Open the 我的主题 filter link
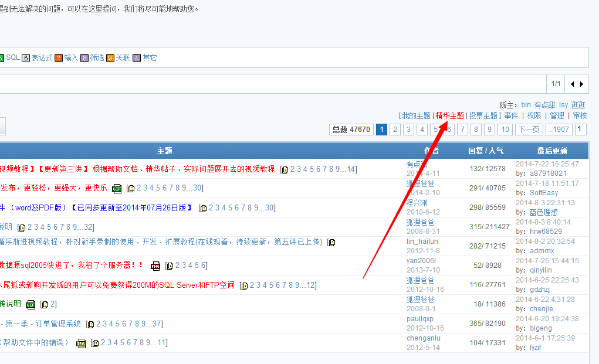 click(416, 116)
